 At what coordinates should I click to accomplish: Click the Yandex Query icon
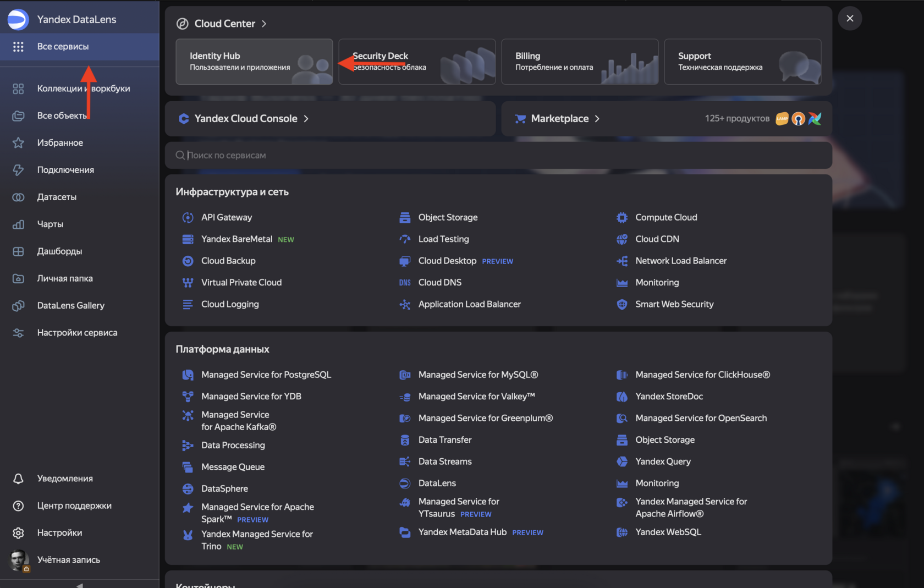tap(622, 462)
